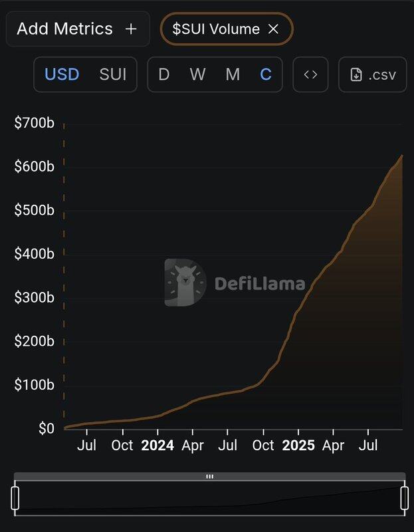Click the .csv download file icon
Screen dimensions: 414x532
click(x=356, y=74)
